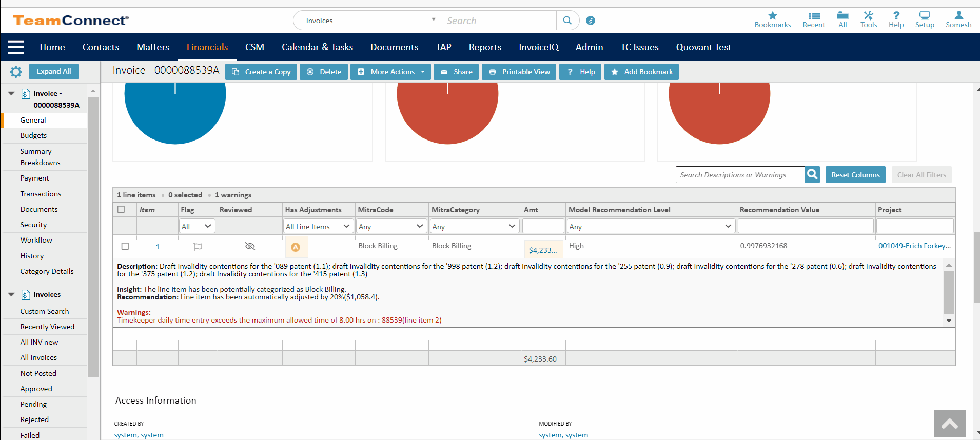Open the Somesh user profile icon
This screenshot has width=980, height=440.
point(958,15)
